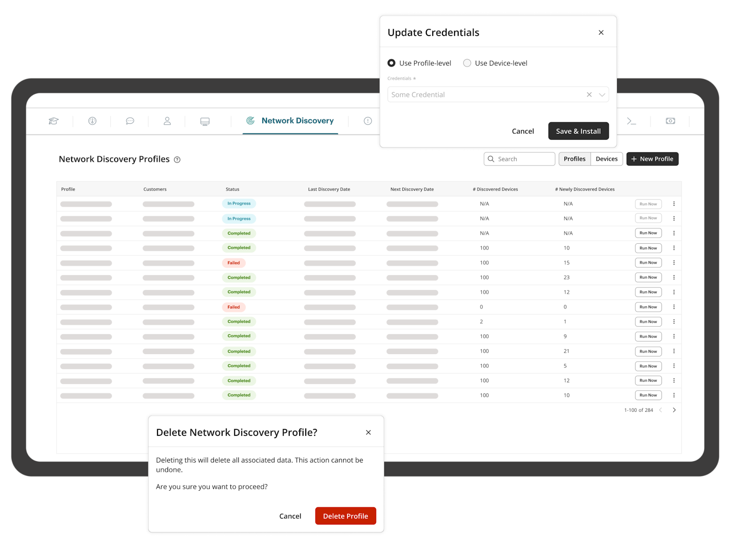
Task: Clear the selected credential with X
Action: coord(589,95)
